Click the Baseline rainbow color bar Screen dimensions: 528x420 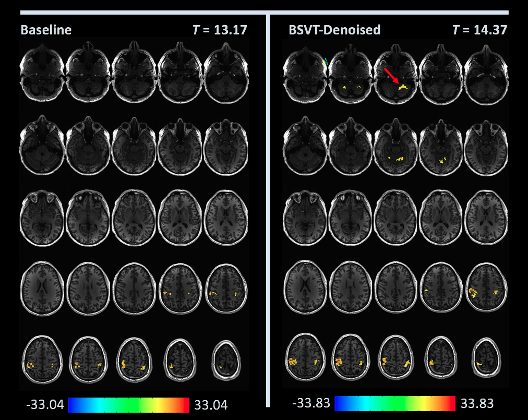128,405
